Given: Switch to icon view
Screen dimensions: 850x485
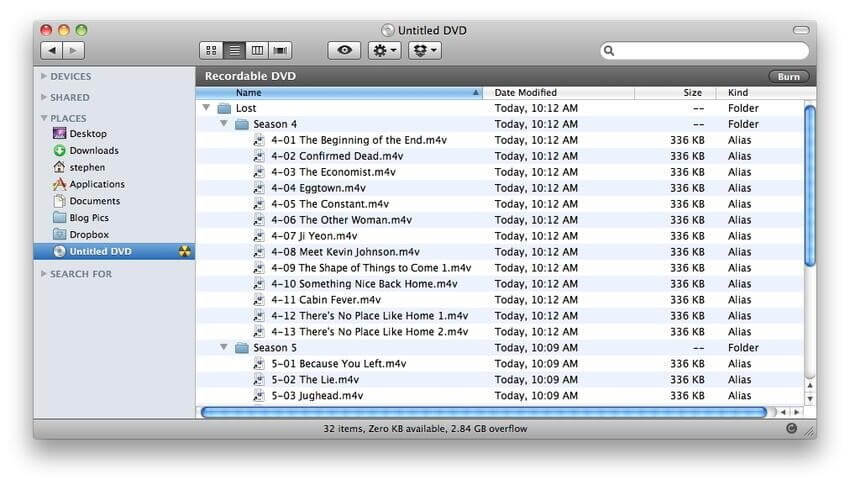Looking at the screenshot, I should tap(211, 50).
